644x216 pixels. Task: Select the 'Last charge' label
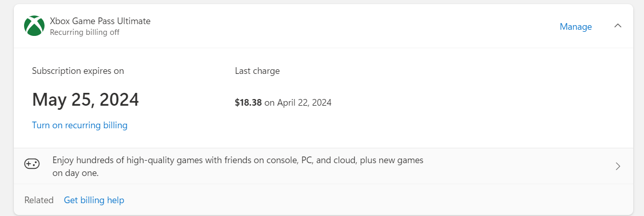pos(257,71)
